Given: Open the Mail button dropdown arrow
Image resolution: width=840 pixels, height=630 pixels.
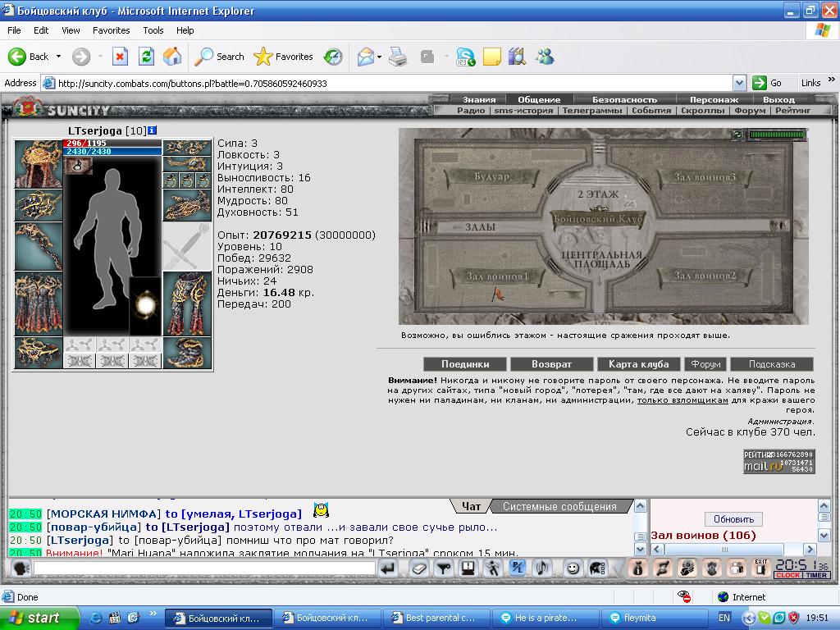Looking at the screenshot, I should click(379, 57).
